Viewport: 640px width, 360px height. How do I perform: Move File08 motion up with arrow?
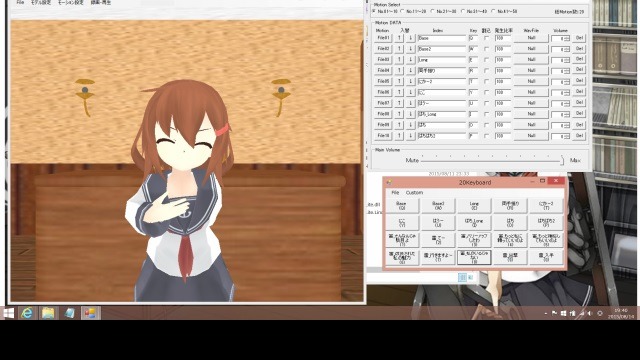click(x=399, y=114)
